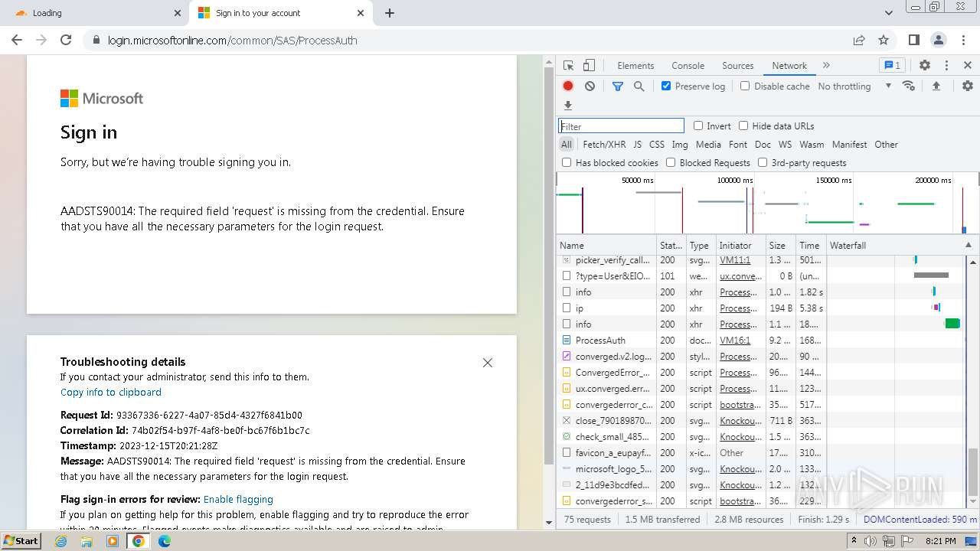Switch to Console tab
Image resolution: width=980 pixels, height=551 pixels.
tap(688, 66)
